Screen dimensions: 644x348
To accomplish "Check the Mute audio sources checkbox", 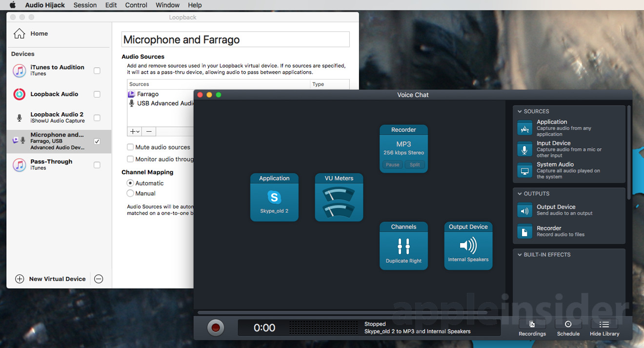I will 130,147.
